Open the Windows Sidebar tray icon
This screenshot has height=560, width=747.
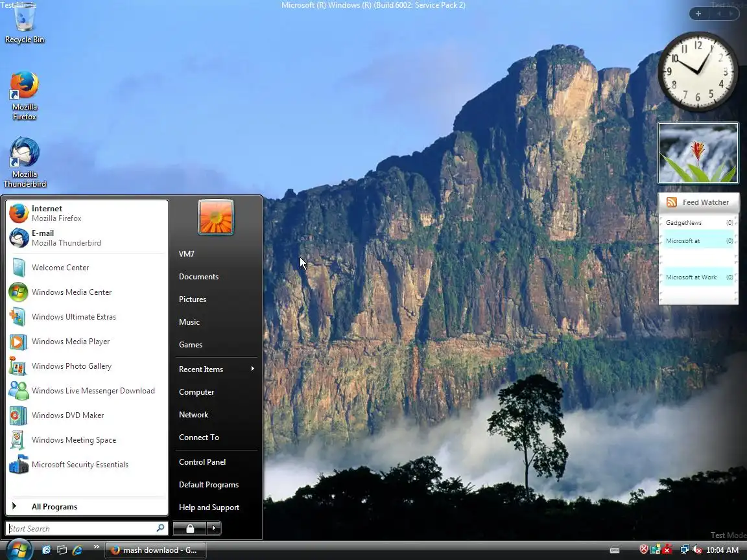(x=656, y=550)
